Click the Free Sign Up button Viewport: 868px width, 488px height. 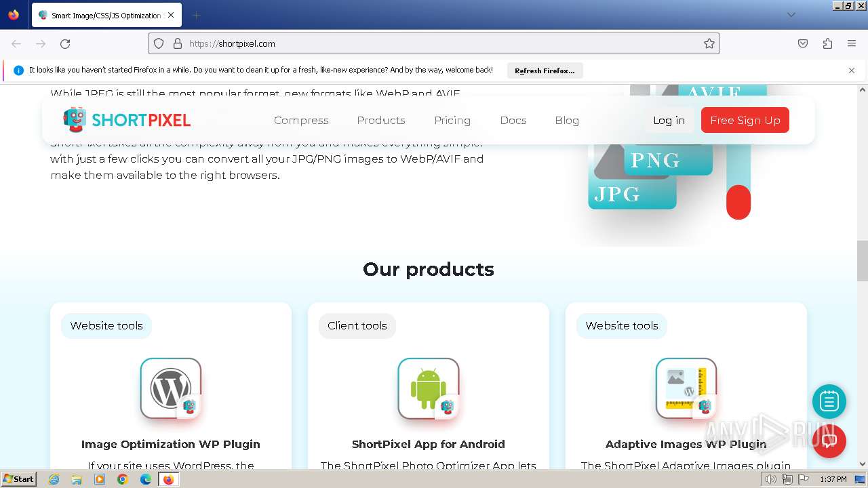pos(745,120)
